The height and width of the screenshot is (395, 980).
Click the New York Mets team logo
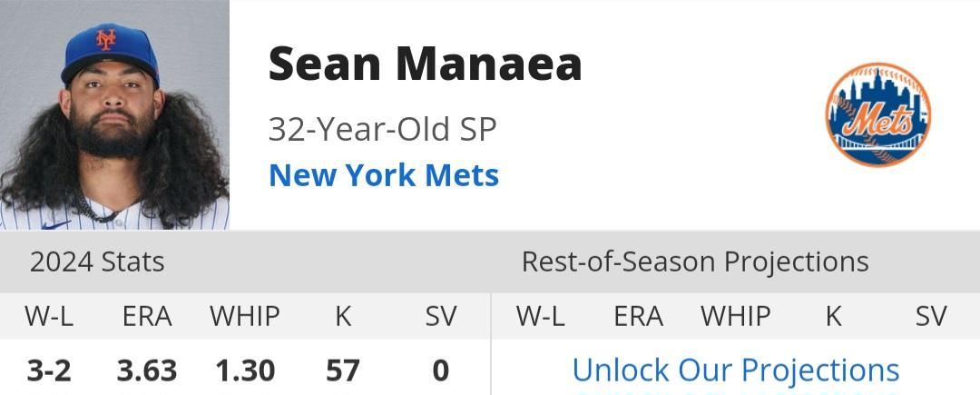pos(877,114)
